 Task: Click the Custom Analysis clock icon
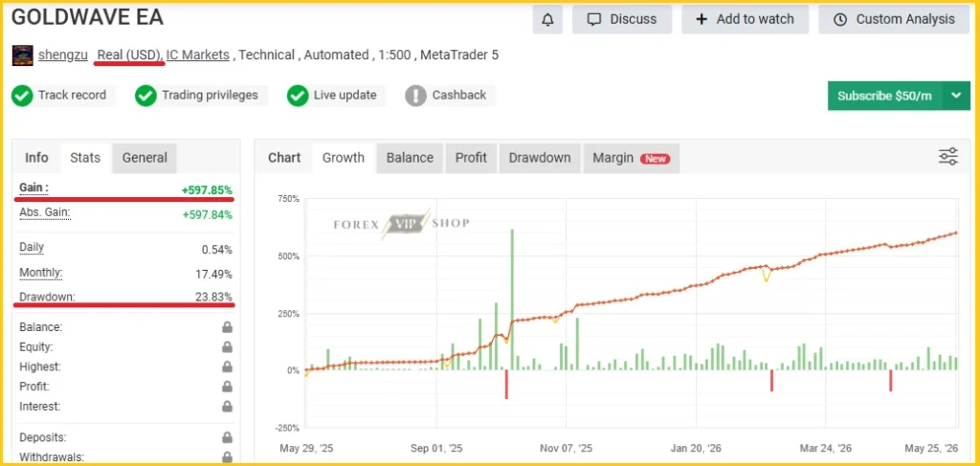pos(840,19)
